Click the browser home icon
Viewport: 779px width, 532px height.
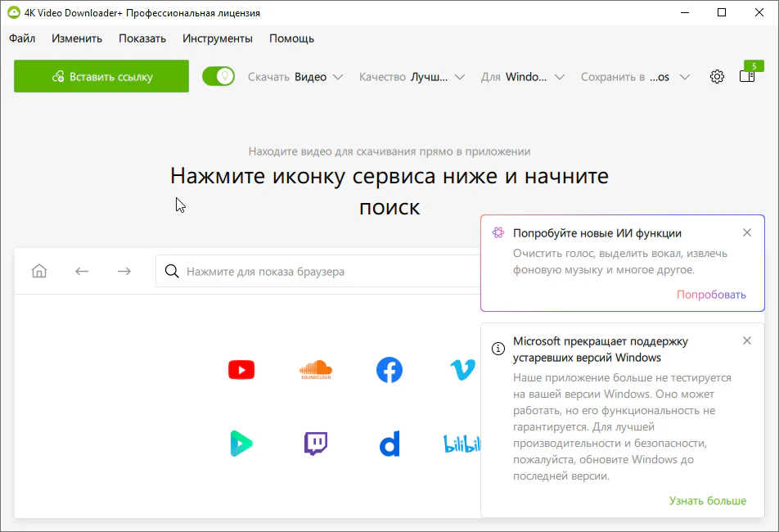coord(39,271)
